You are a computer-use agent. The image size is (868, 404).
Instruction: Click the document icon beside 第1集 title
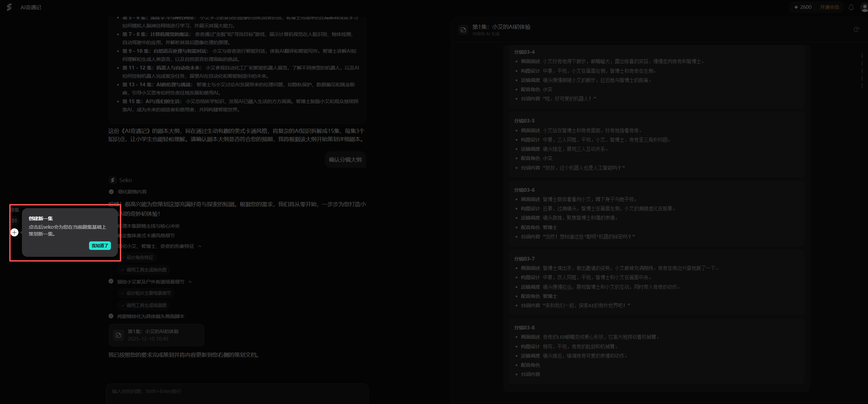click(x=463, y=30)
